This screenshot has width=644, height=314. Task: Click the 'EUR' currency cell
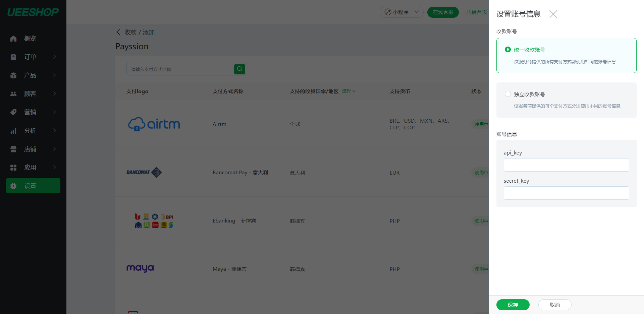394,173
